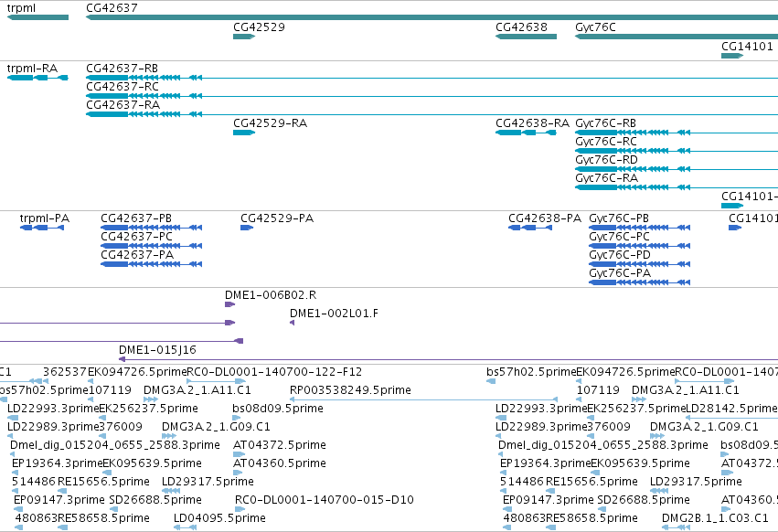The width and height of the screenshot is (778, 532).
Task: Click the DME1-015J16 purple clone line
Action: [x=449, y=359]
